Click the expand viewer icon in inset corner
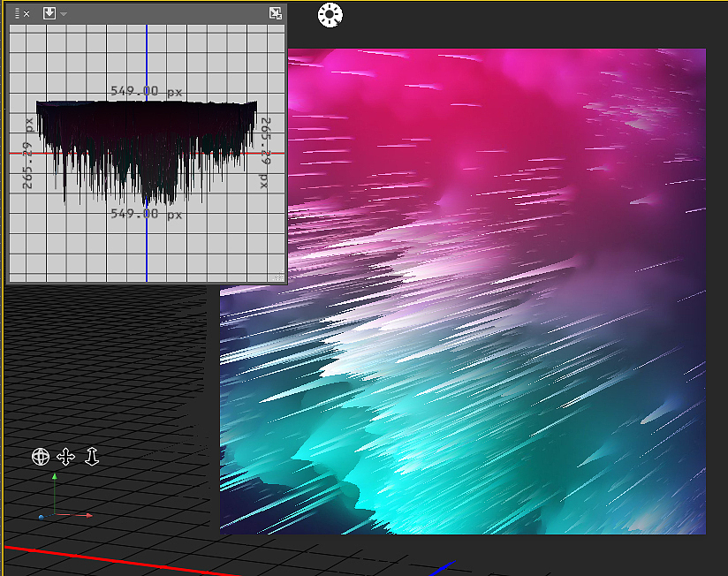 coord(276,13)
